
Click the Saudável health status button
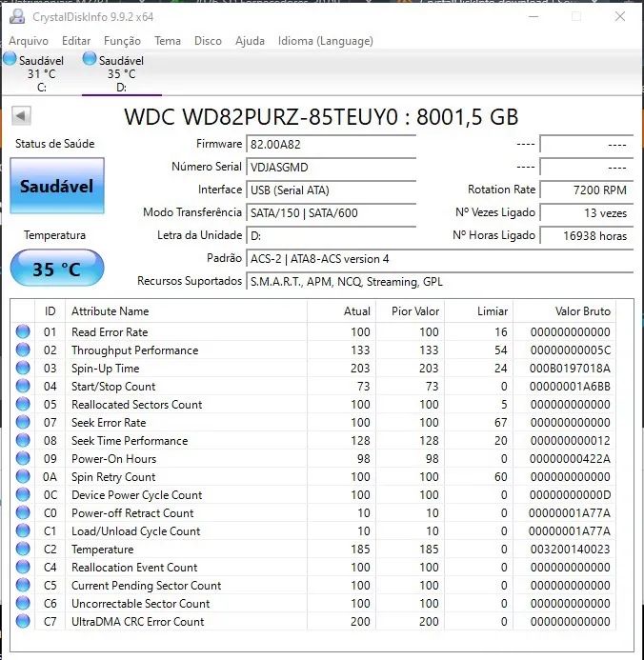point(57,186)
